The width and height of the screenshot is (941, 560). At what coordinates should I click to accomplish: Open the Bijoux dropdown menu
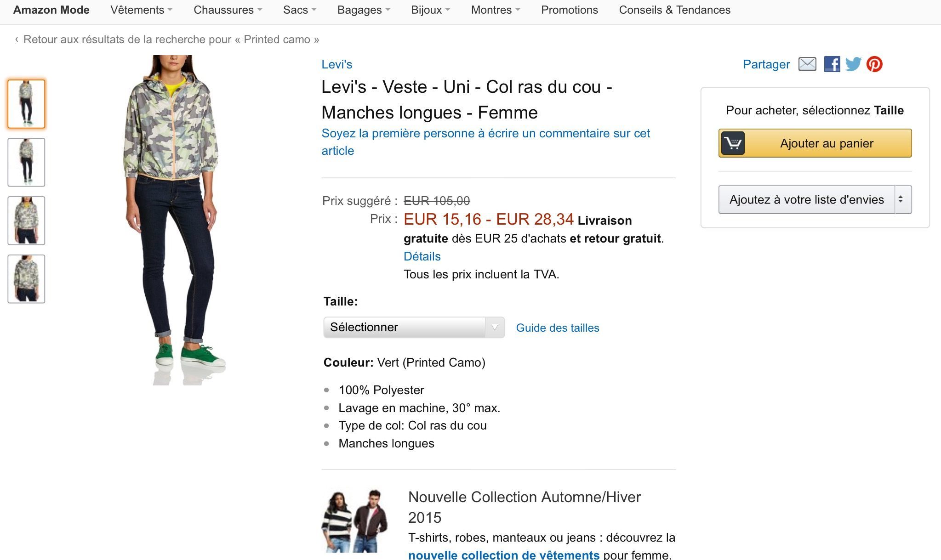[430, 10]
